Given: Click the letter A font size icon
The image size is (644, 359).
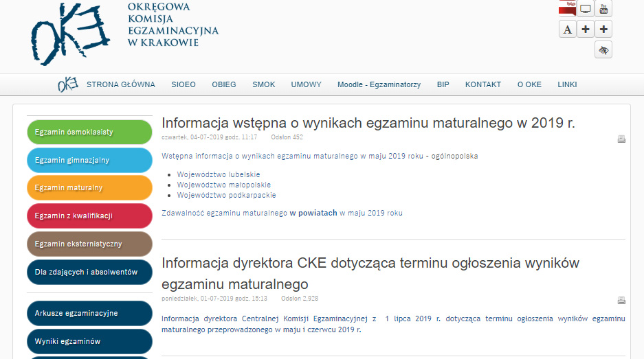Looking at the screenshot, I should 568,30.
